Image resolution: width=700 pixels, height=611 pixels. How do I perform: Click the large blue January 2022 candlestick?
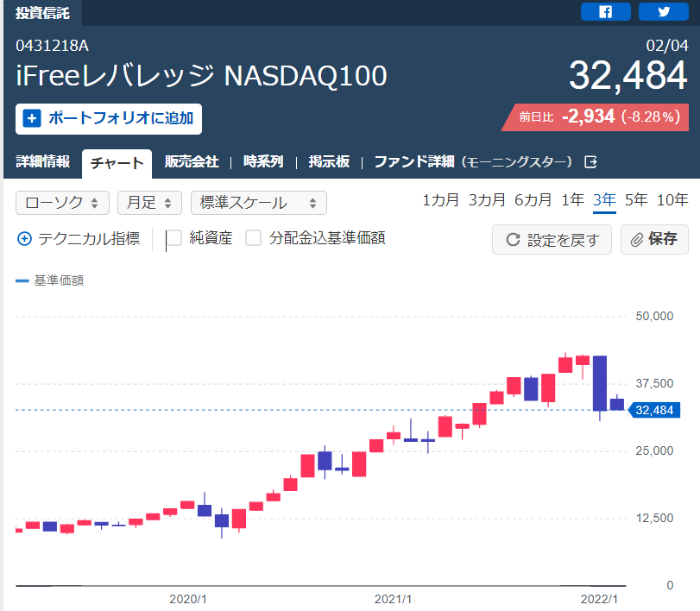[x=600, y=383]
